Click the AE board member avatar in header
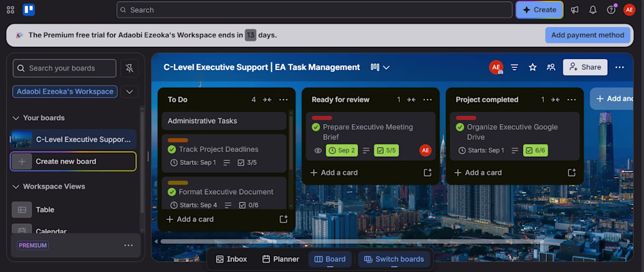Image resolution: width=644 pixels, height=272 pixels. [x=496, y=67]
